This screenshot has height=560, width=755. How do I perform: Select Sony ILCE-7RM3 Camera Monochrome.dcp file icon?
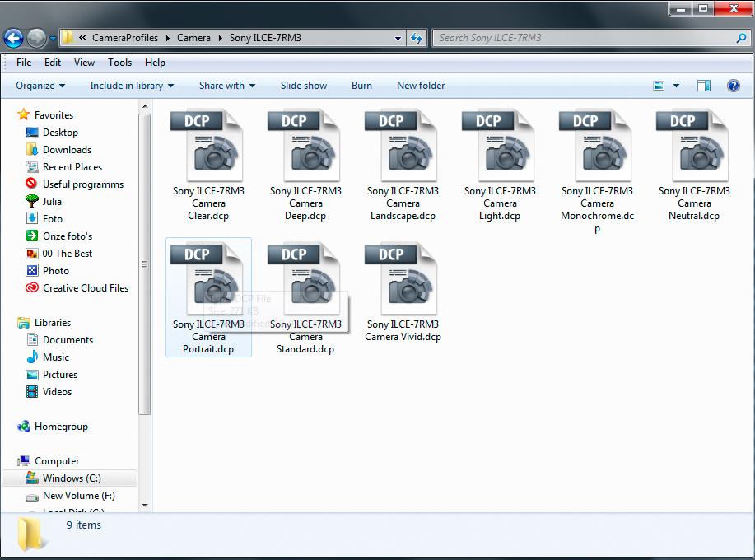(x=597, y=146)
